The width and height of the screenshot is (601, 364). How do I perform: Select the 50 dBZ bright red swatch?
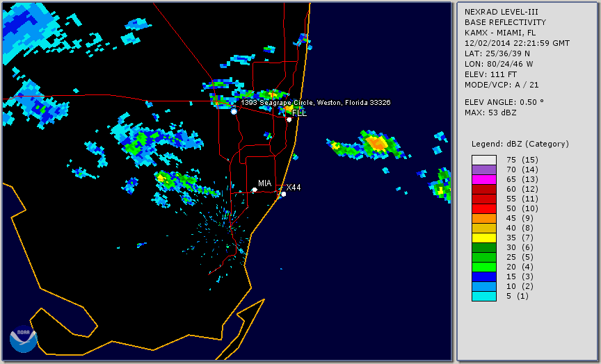click(484, 208)
